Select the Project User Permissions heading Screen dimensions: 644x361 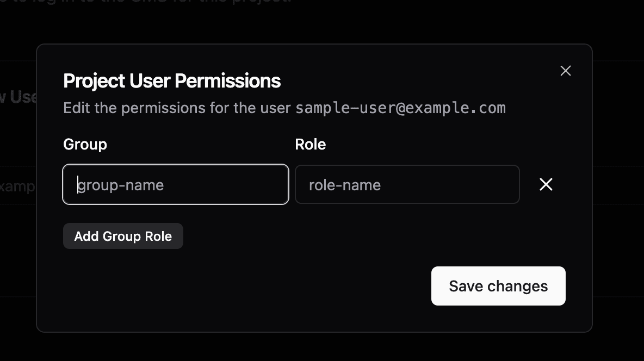coord(172,80)
